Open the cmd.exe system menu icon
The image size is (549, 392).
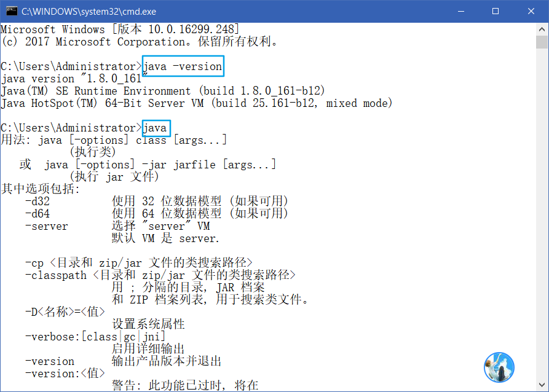[x=12, y=11]
